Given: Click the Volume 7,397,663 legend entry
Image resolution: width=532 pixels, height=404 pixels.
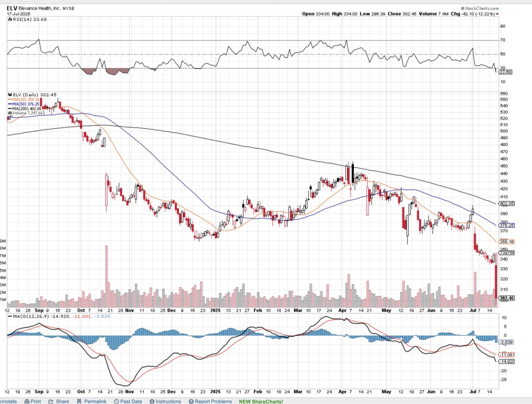Looking at the screenshot, I should pyautogui.click(x=28, y=113).
